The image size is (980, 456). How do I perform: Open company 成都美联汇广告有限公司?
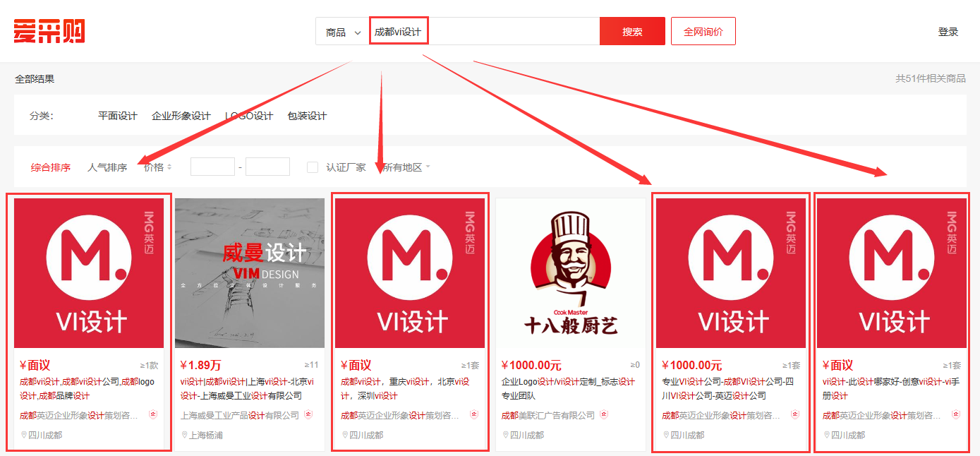coord(548,416)
